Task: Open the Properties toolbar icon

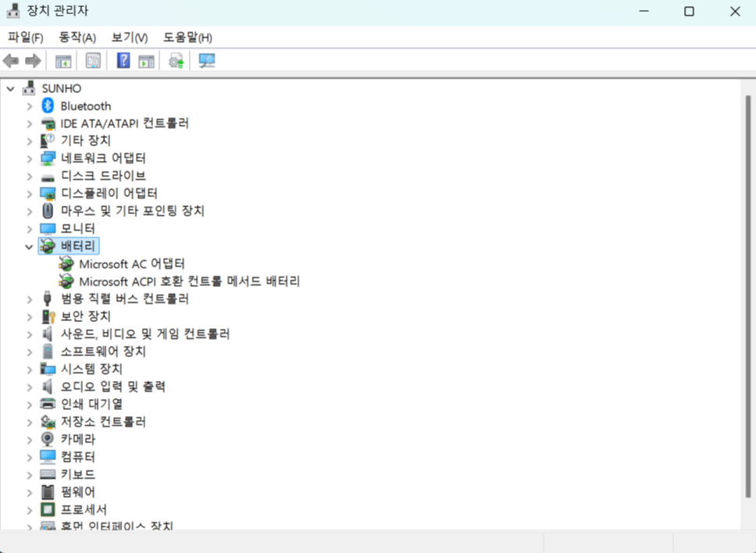Action: point(93,61)
